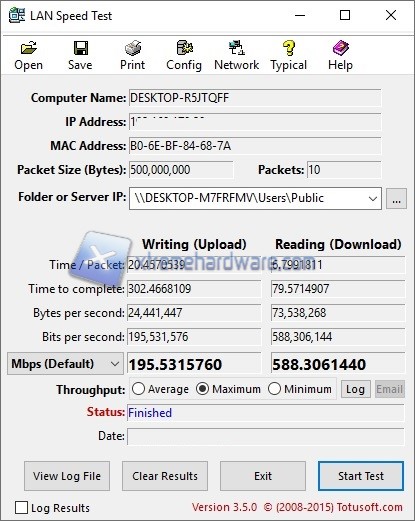
Task: Click the Save floppy disk icon
Action: click(x=80, y=48)
